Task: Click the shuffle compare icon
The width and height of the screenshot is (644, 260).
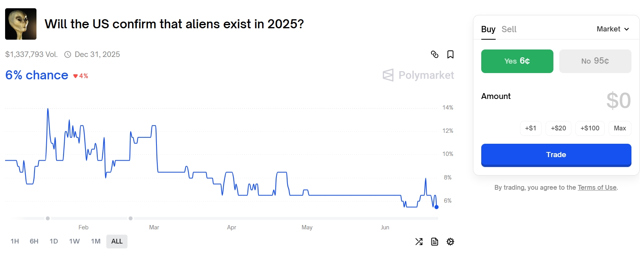Action: coord(419,242)
